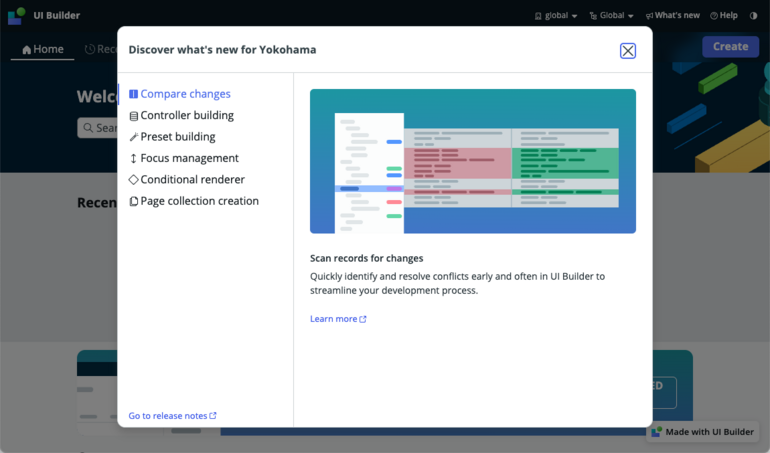Screen dimensions: 770x453
Task: Open the lowercase global scope dropdown
Action: (x=555, y=16)
